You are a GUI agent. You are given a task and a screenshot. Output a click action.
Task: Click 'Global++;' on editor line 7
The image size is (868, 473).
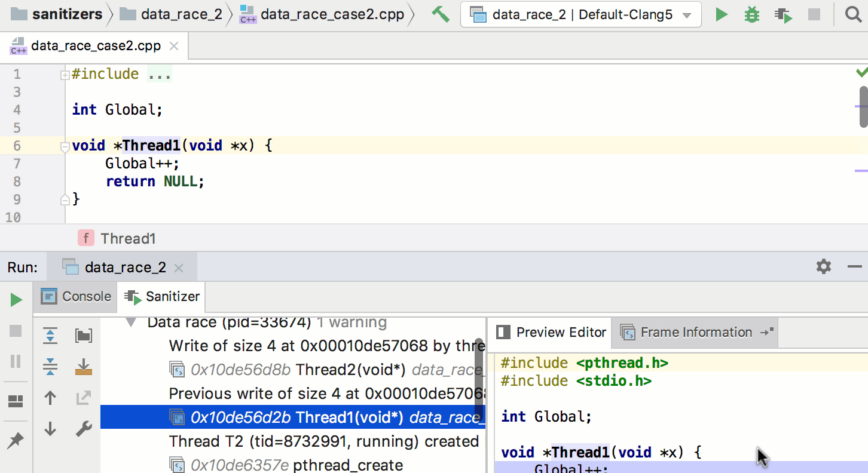[x=142, y=164]
